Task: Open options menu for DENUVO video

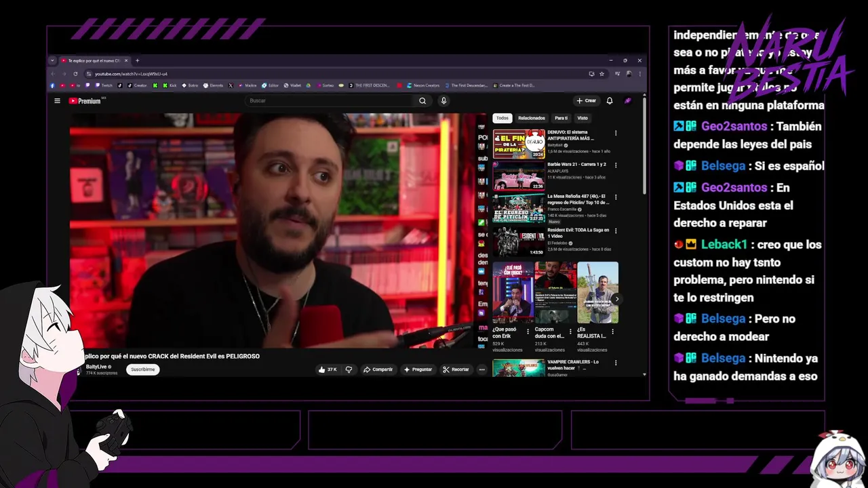Action: [x=616, y=133]
